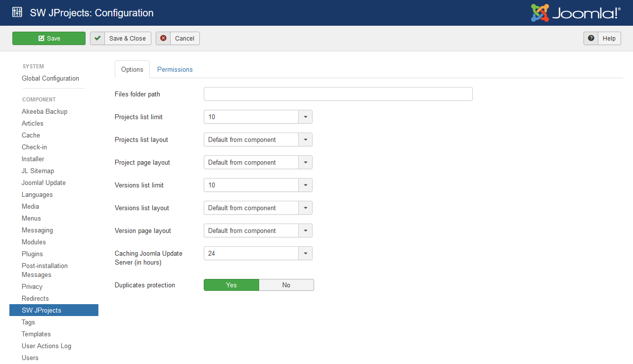Click the red X icon on Cancel
The height and width of the screenshot is (364, 633).
pos(163,38)
